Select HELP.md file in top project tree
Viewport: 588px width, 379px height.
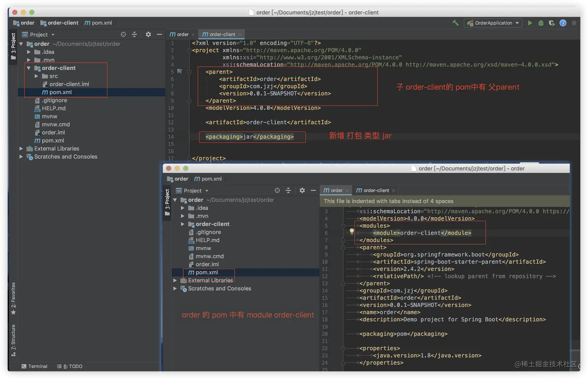(54, 108)
